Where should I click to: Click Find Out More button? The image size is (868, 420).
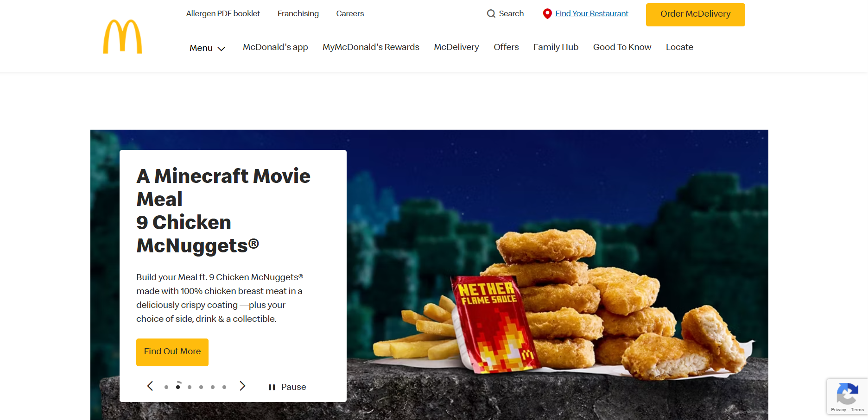tap(172, 352)
